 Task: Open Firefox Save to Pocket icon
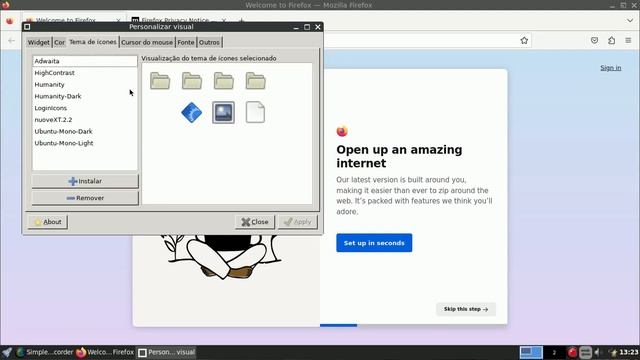pos(594,40)
